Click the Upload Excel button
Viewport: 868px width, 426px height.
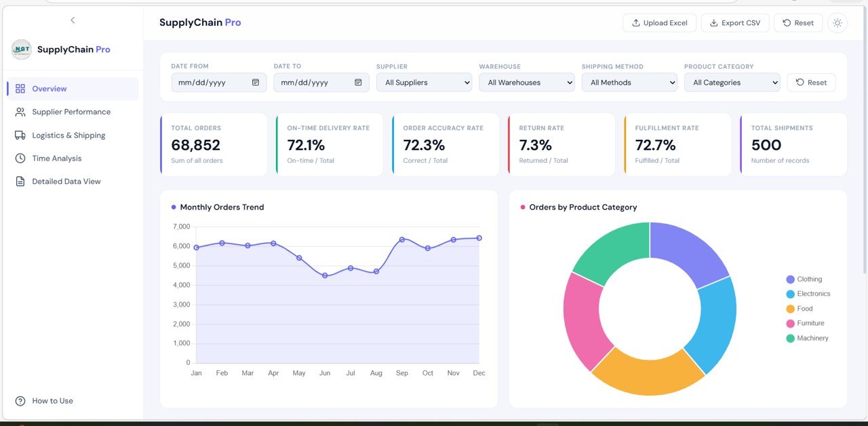click(x=659, y=22)
